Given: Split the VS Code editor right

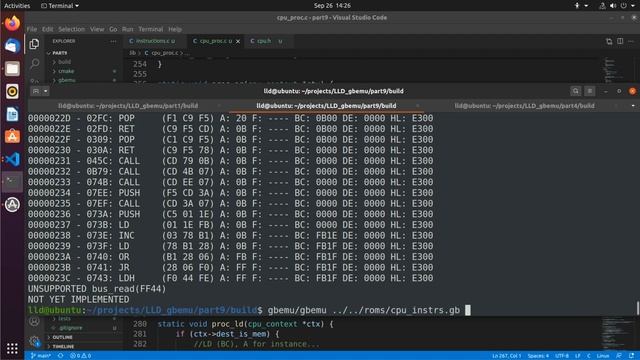Looking at the screenshot, I should pyautogui.click(x=620, y=41).
